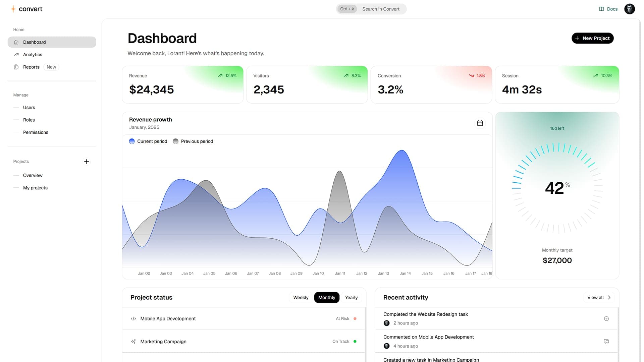
Task: Open the calendar picker on Revenue growth
Action: (x=480, y=123)
